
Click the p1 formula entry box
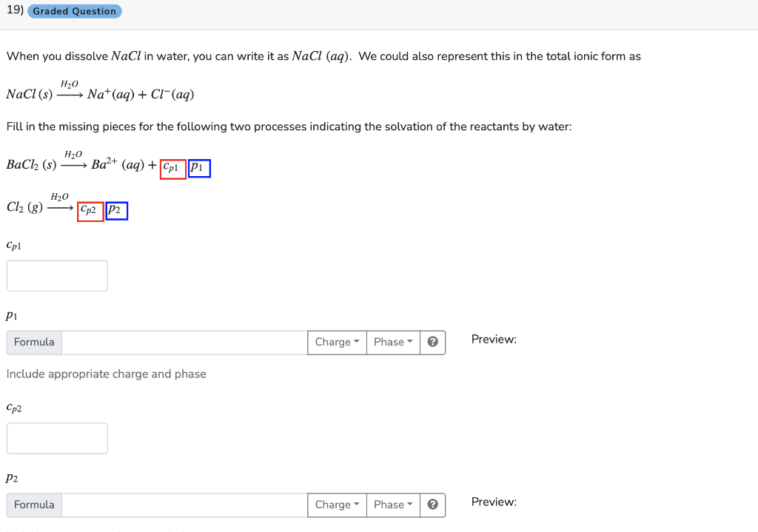coord(184,342)
